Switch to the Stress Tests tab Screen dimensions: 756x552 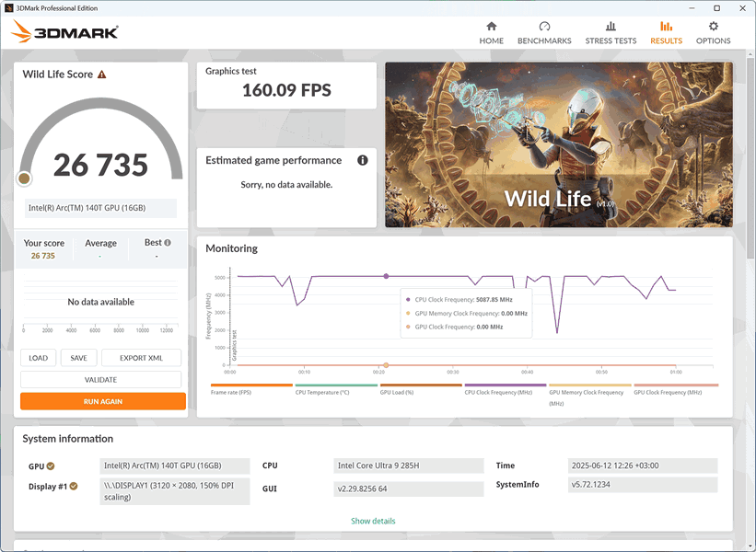[x=611, y=33]
